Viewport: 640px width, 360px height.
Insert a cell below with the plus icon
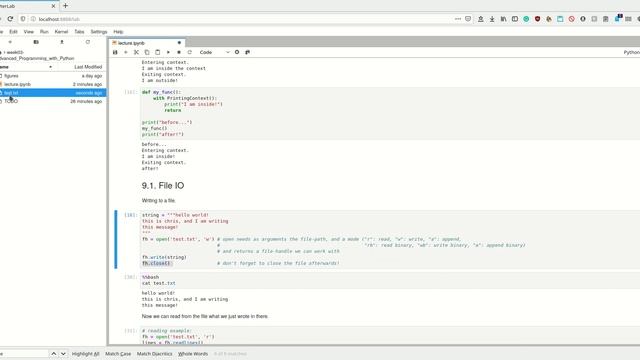(x=126, y=52)
